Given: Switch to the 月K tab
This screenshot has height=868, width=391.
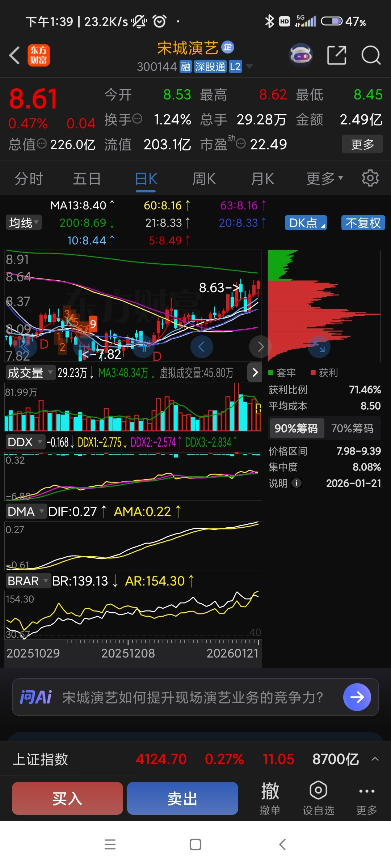Looking at the screenshot, I should click(x=262, y=179).
